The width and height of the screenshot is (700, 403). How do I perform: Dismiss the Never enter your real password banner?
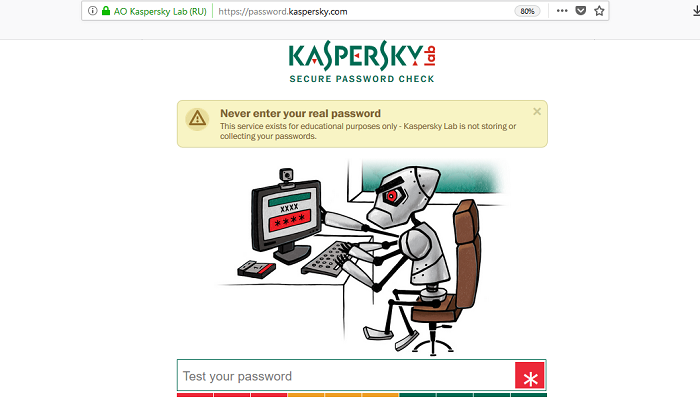tap(537, 111)
